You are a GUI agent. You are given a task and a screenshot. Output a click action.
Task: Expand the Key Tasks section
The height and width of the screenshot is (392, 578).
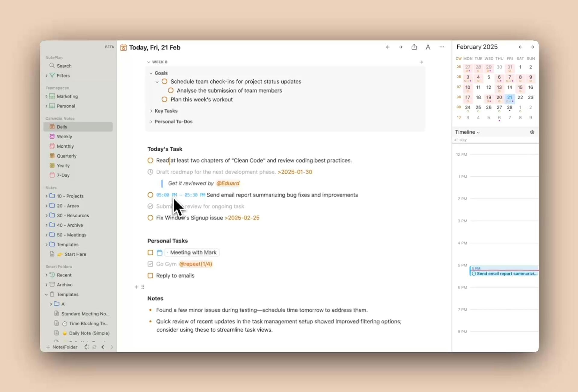pyautogui.click(x=151, y=111)
